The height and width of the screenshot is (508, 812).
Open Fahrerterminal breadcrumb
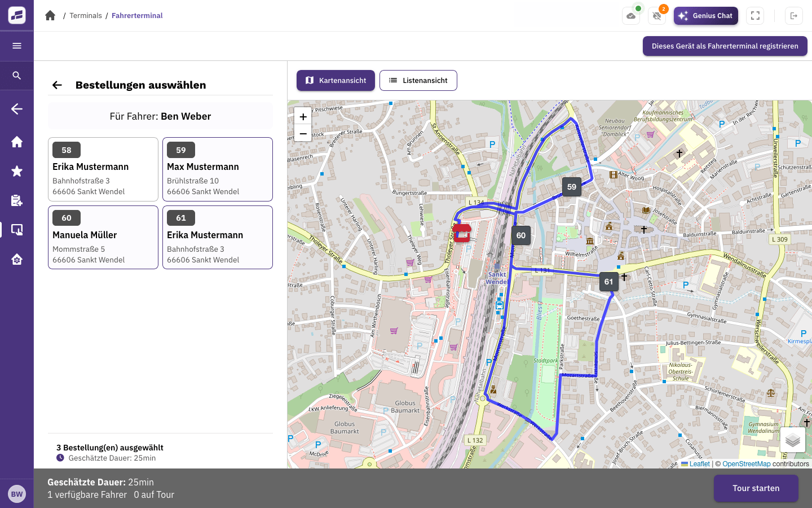pyautogui.click(x=137, y=16)
